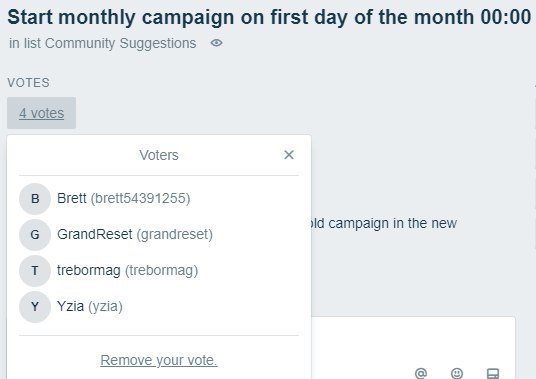Click the add card icon in comment box
The width and height of the screenshot is (536, 379).
click(493, 373)
